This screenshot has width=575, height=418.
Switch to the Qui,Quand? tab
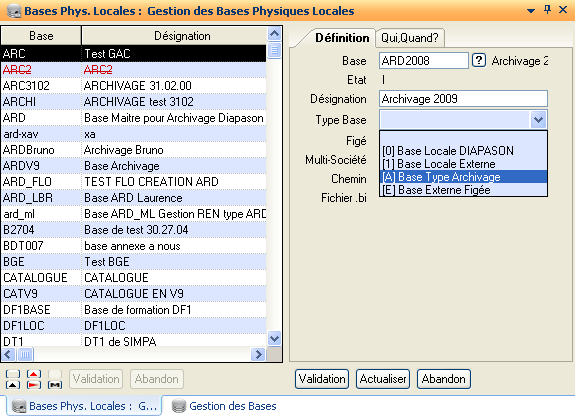click(x=410, y=38)
